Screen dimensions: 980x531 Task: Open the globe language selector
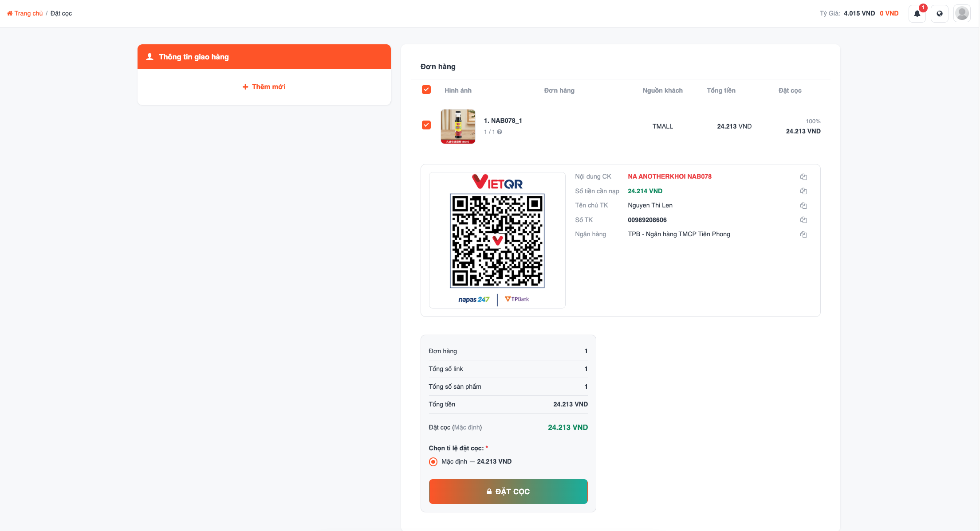tap(939, 13)
